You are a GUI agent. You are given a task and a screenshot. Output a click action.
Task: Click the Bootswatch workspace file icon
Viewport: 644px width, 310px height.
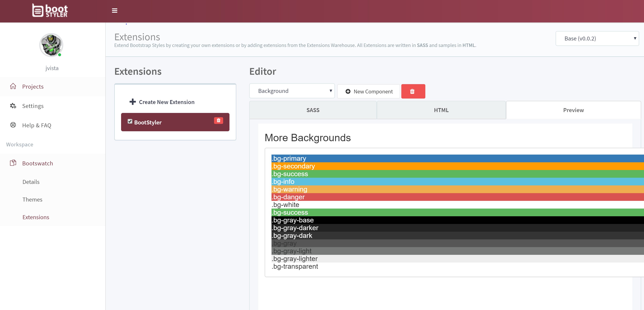pos(13,163)
